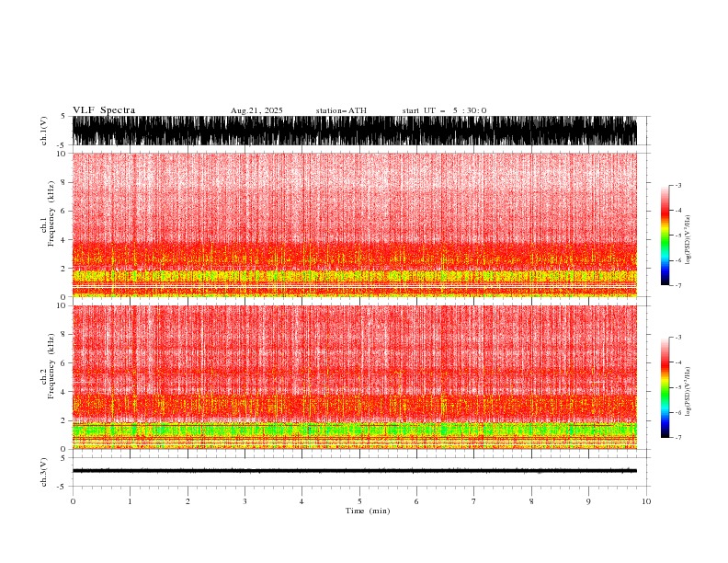
Task: Click the ch.3(V) flat waveform trace
Action: [x=355, y=471]
